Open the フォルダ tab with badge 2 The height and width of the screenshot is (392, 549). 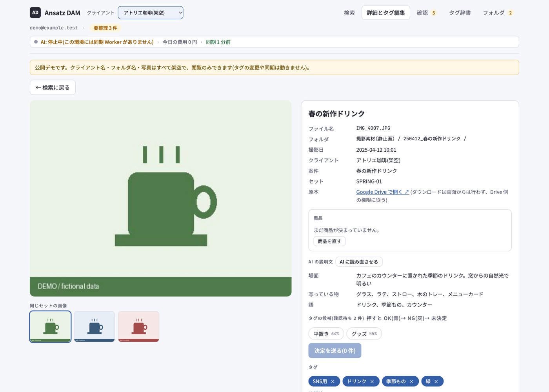[x=498, y=13]
